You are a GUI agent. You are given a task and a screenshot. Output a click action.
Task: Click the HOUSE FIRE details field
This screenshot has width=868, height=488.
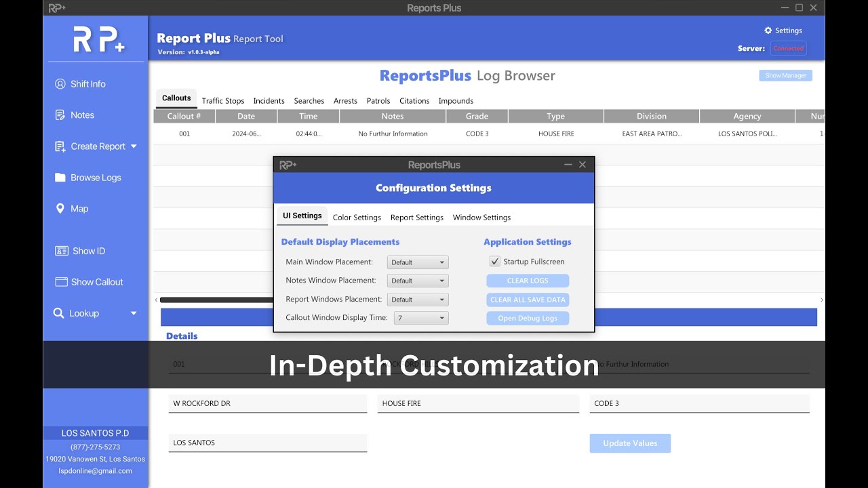[x=478, y=404]
